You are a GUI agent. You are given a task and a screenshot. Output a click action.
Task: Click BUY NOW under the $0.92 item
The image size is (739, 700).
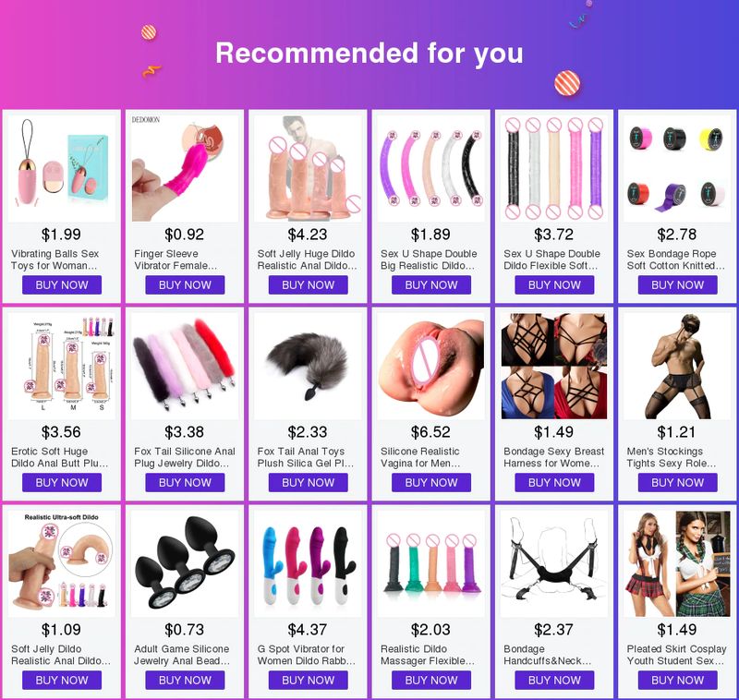click(x=185, y=285)
